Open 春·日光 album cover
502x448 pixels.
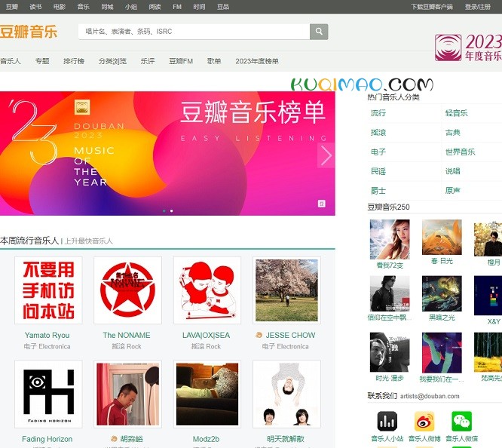(442, 237)
